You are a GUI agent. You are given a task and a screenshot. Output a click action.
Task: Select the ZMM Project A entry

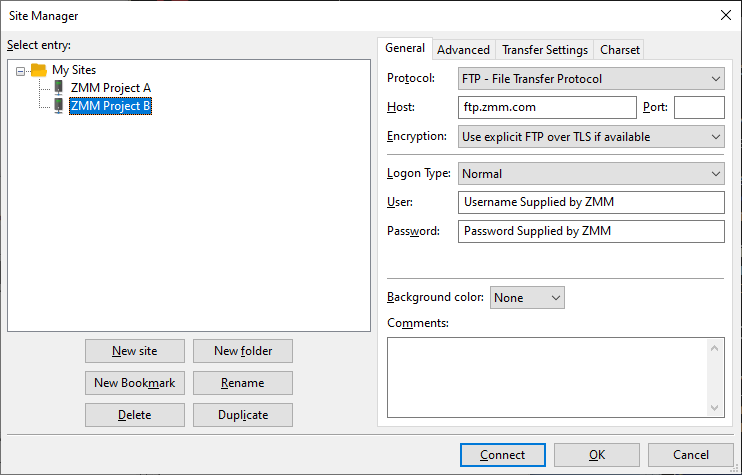tap(111, 88)
